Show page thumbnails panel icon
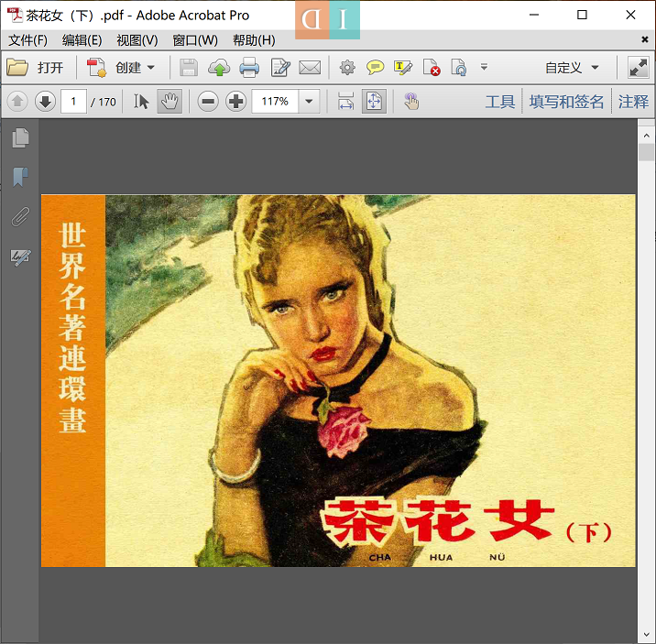The height and width of the screenshot is (644, 656). [x=20, y=138]
